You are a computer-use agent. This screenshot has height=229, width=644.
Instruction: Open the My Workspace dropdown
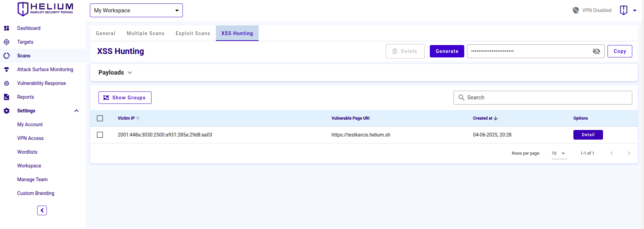(136, 10)
